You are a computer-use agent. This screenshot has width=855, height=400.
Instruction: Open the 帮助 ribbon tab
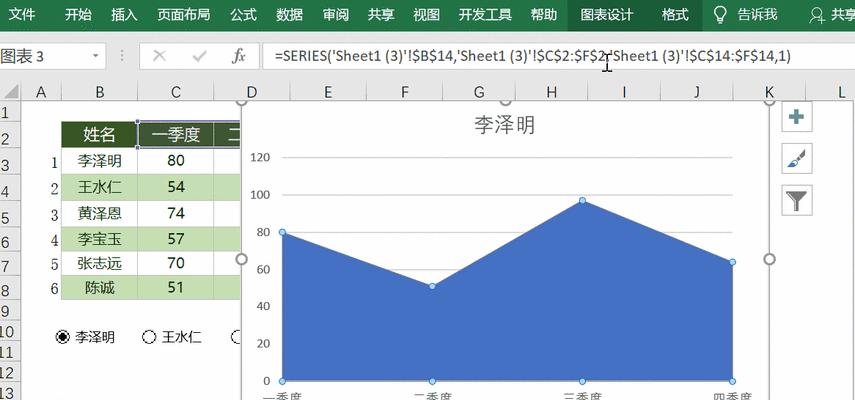point(544,15)
